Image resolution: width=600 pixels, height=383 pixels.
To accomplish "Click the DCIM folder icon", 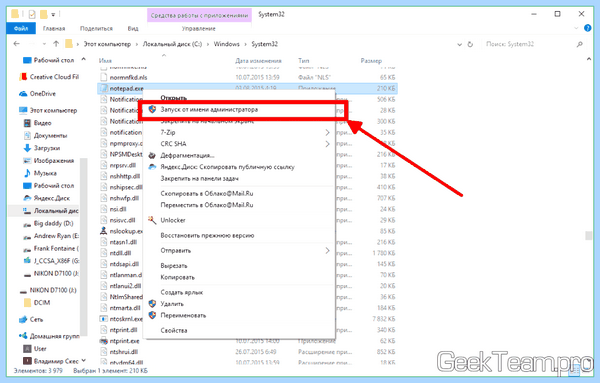I will pos(27,302).
